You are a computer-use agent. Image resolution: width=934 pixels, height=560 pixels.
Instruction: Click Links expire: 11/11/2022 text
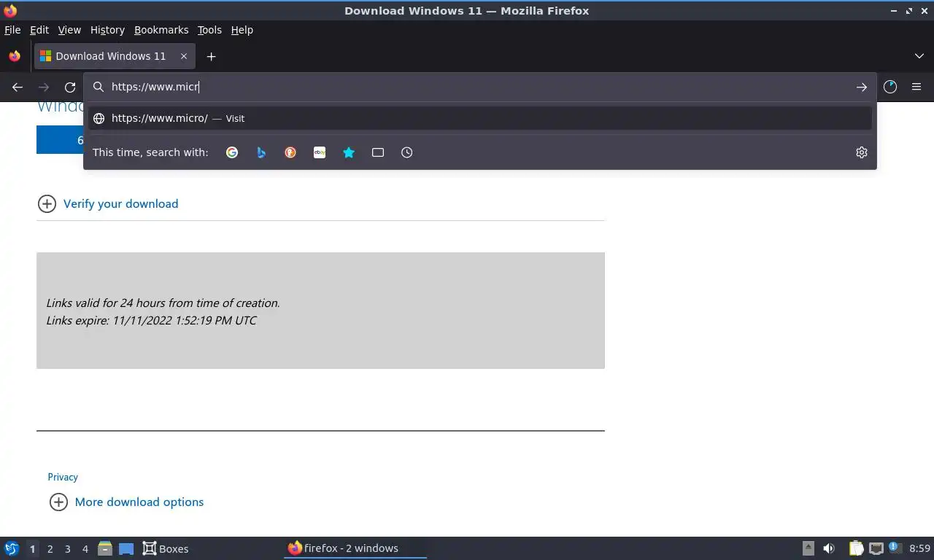pos(151,320)
